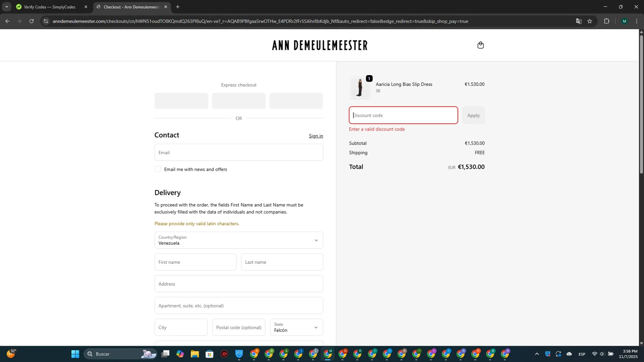Click the ESP keyboard language indicator
644x362 pixels.
(x=582, y=354)
